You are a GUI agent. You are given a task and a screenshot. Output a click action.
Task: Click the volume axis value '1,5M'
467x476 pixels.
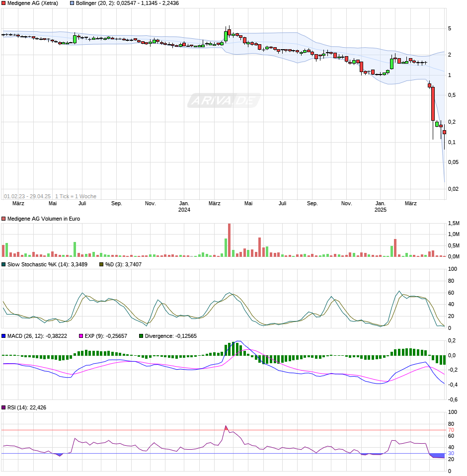click(x=454, y=224)
